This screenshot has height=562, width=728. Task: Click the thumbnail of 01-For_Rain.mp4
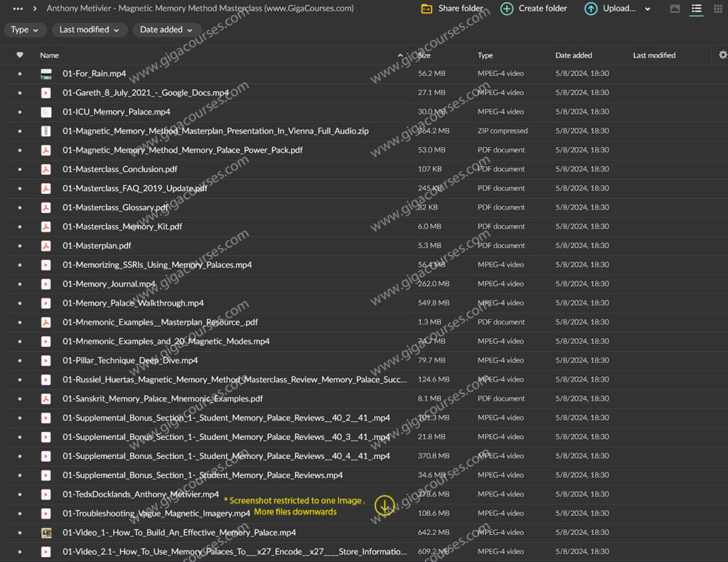coord(46,74)
